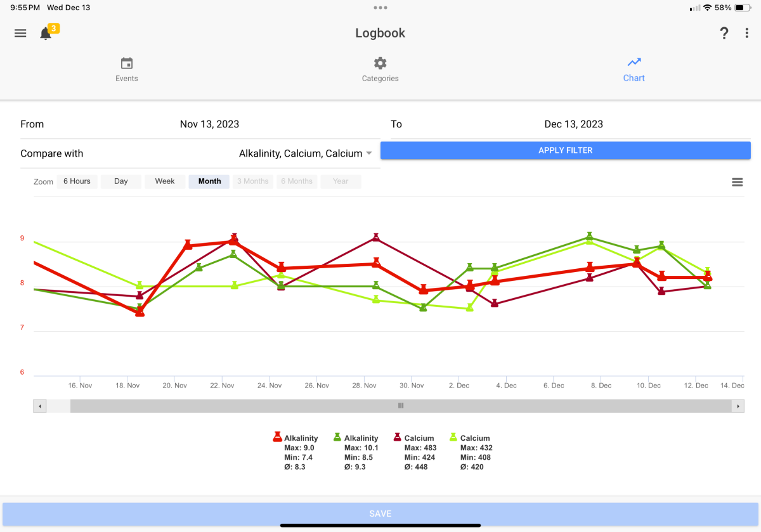Open the three-dot overflow menu
The width and height of the screenshot is (761, 532).
click(747, 34)
